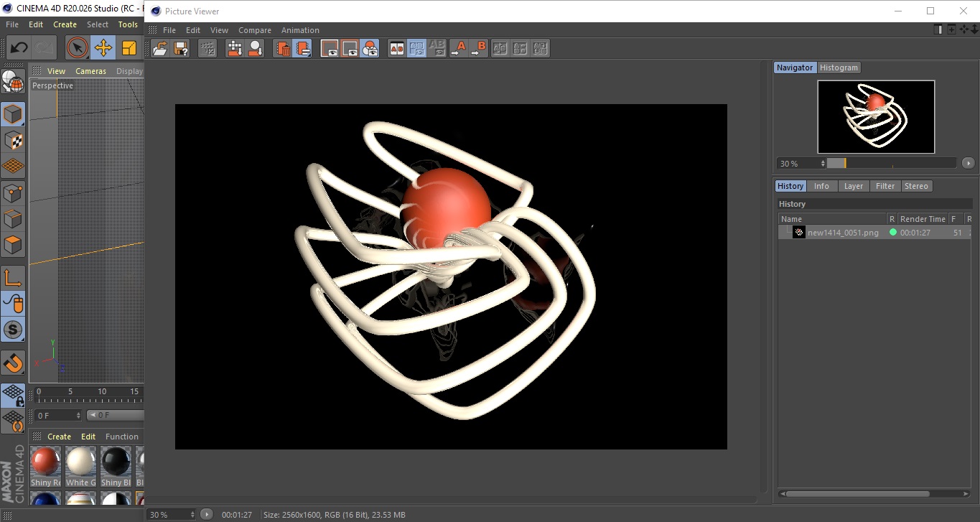This screenshot has height=522, width=980.
Task: Click the Open Image folder icon
Action: pyautogui.click(x=160, y=49)
